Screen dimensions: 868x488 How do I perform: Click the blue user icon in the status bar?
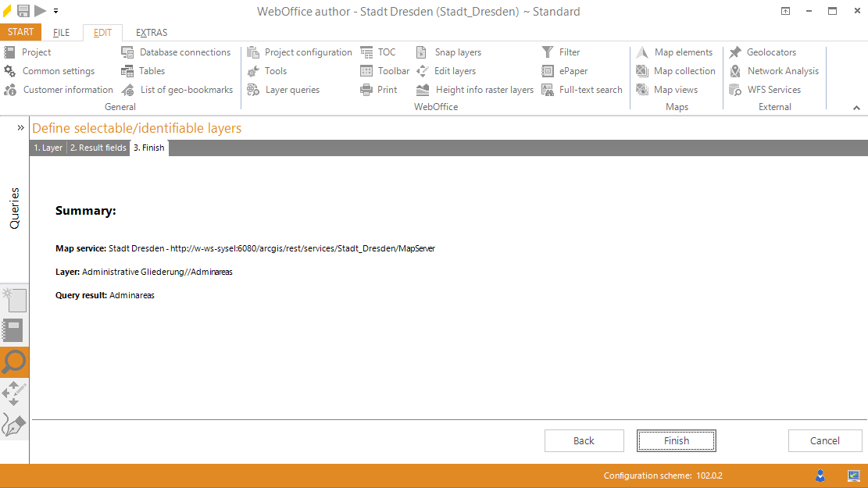coord(820,475)
